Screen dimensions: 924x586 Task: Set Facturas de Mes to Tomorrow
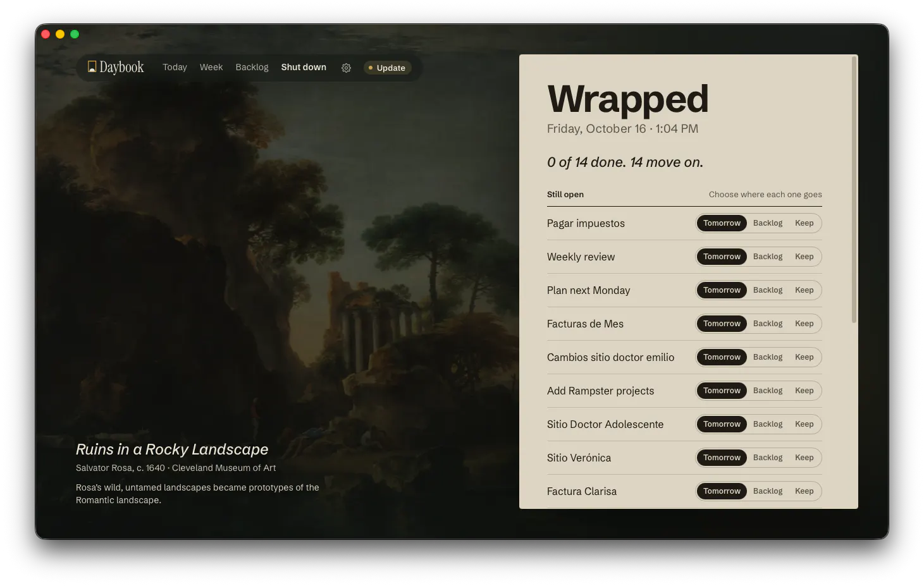(722, 324)
